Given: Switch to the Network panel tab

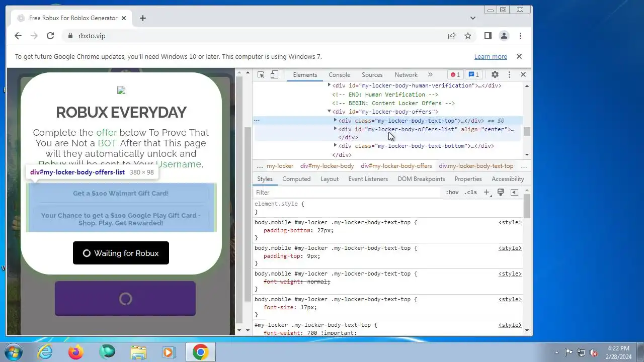Looking at the screenshot, I should tap(406, 74).
